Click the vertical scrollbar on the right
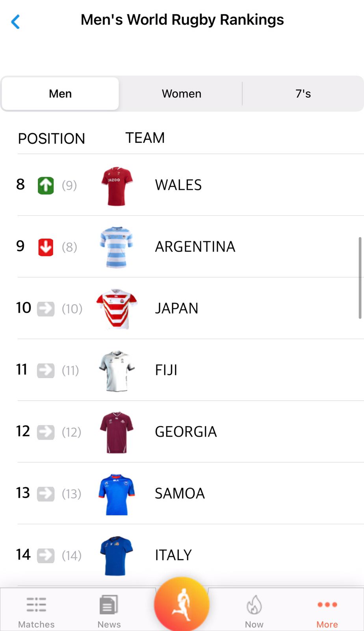 click(360, 278)
